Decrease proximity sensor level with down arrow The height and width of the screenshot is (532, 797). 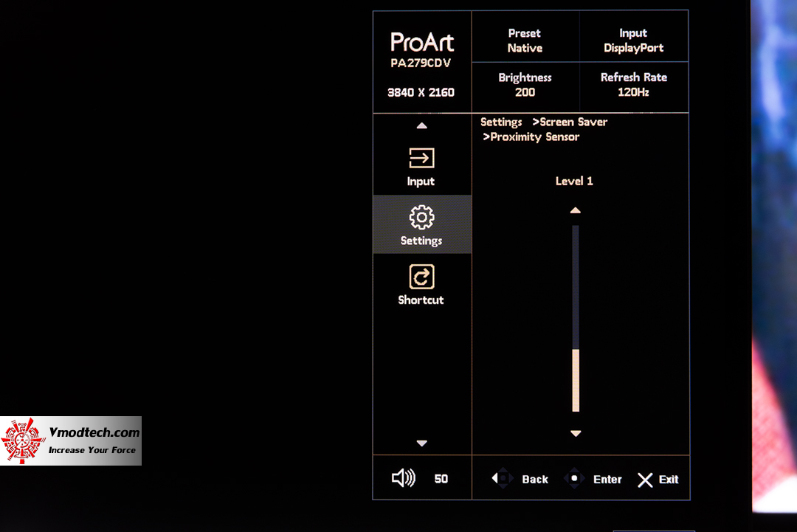[576, 433]
